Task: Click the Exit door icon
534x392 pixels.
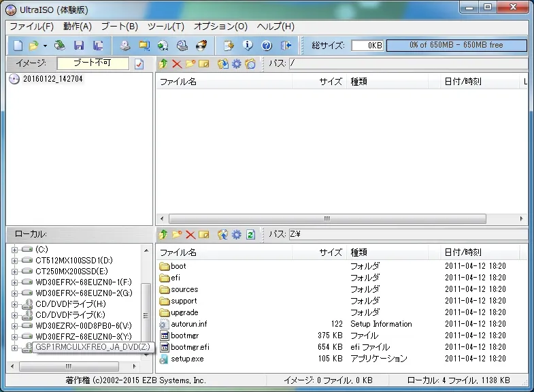Action: pyautogui.click(x=286, y=46)
